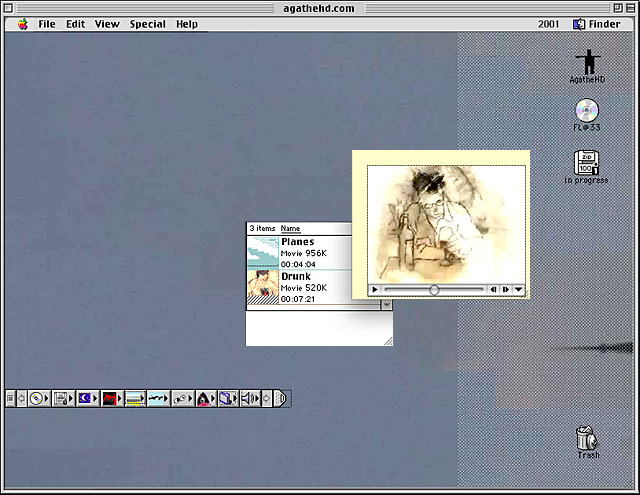Sort list by Name column header

tap(290, 229)
